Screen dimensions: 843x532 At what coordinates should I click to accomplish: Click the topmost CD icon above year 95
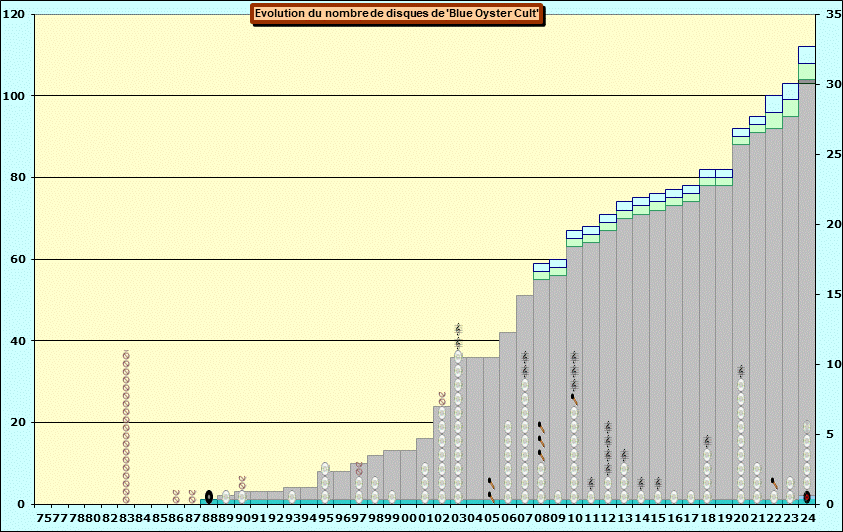click(x=325, y=469)
